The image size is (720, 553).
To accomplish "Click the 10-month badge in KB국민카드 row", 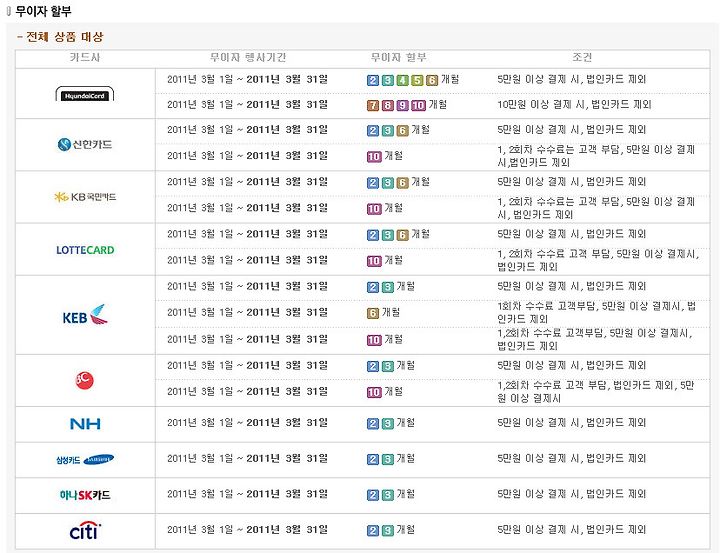I will pyautogui.click(x=374, y=209).
